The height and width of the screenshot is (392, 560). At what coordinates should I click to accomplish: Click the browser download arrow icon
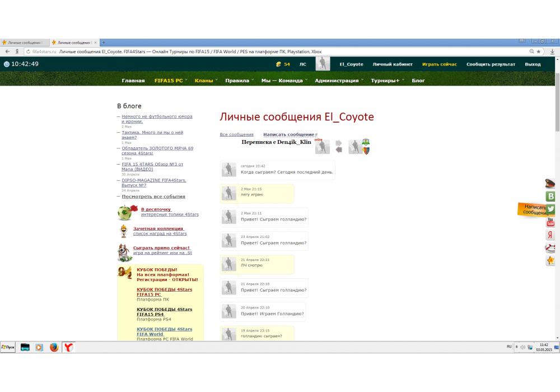(553, 51)
